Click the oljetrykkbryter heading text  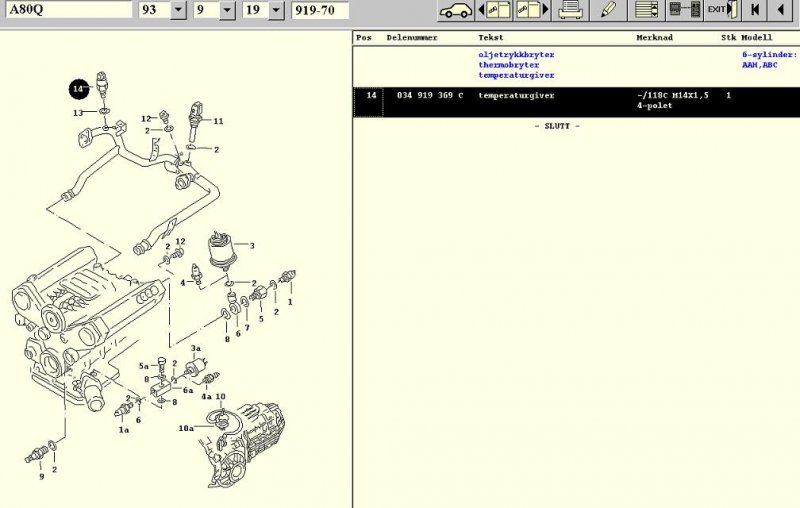pyautogui.click(x=516, y=54)
